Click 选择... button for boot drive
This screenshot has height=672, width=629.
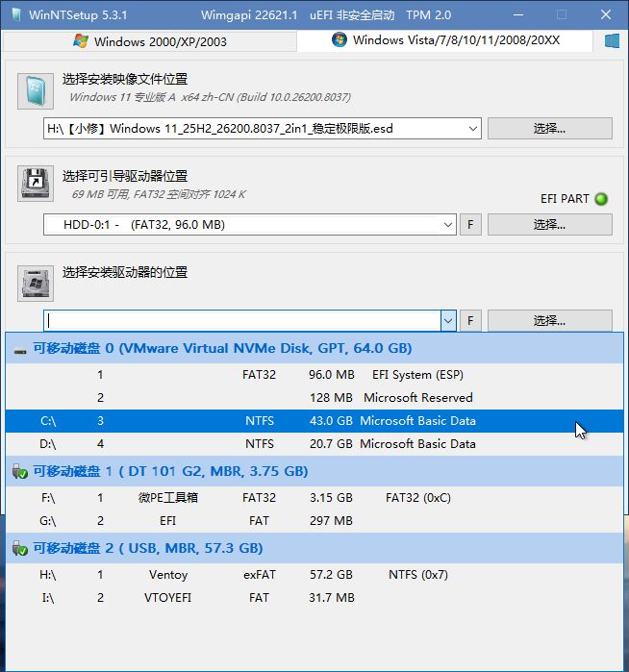[550, 225]
